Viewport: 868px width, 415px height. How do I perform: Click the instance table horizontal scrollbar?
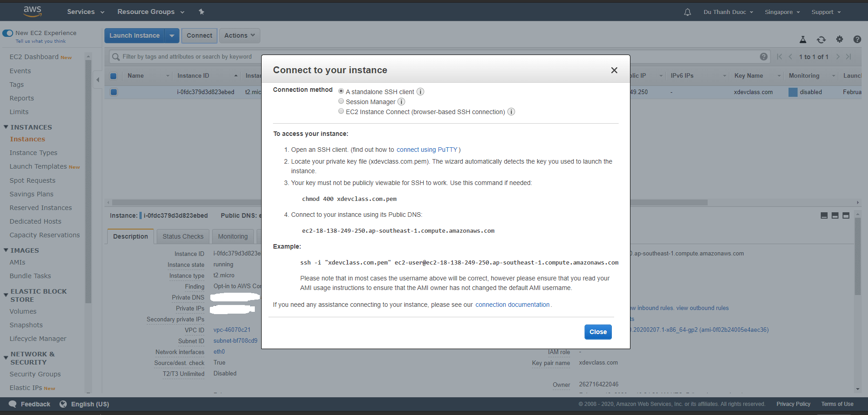[x=410, y=202]
